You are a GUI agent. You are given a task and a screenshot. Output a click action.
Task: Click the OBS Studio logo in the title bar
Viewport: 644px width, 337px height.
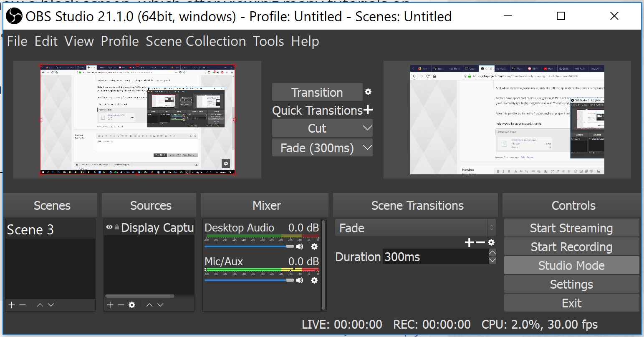pos(15,16)
